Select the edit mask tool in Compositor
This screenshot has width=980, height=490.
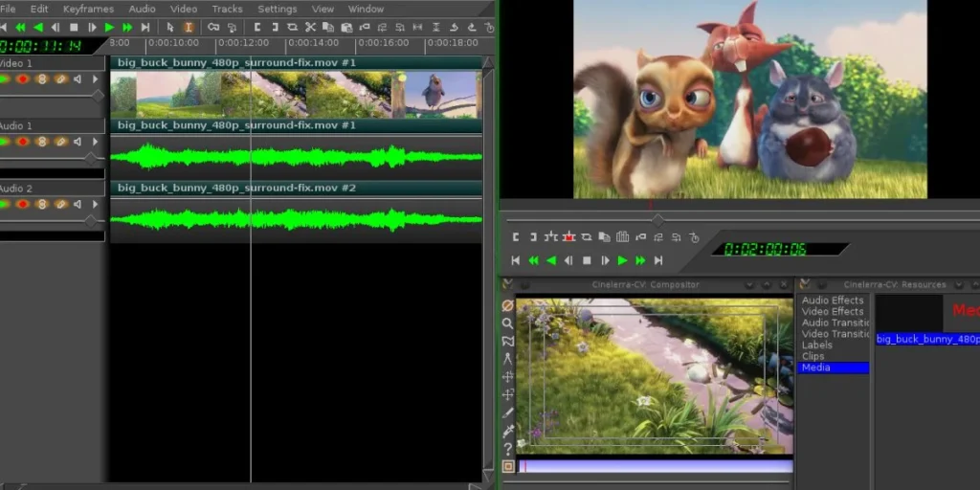coord(507,342)
